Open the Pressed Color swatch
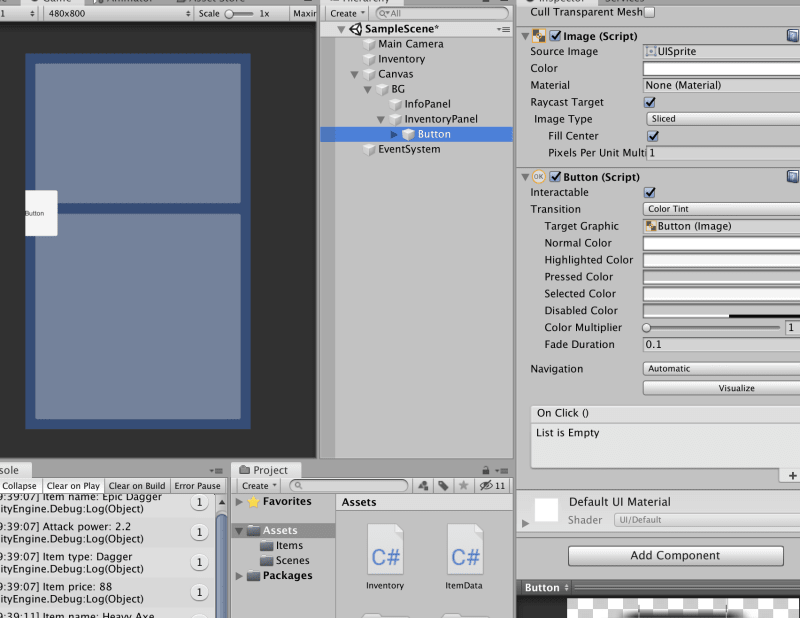This screenshot has height=618, width=800. [x=721, y=277]
